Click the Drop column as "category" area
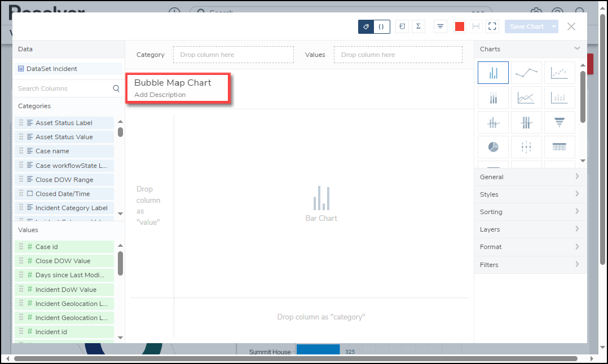This screenshot has width=608, height=364. [x=321, y=317]
